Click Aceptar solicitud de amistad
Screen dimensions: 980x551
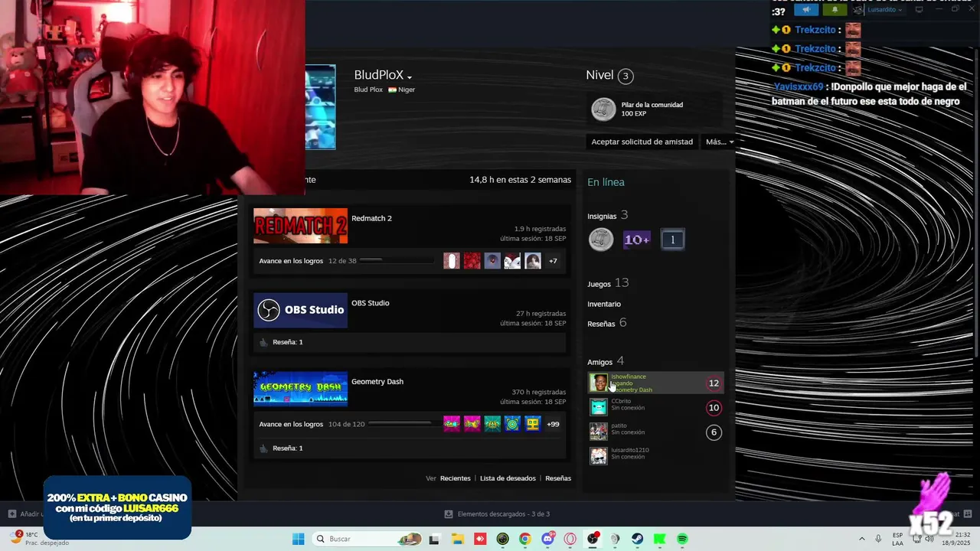(642, 142)
